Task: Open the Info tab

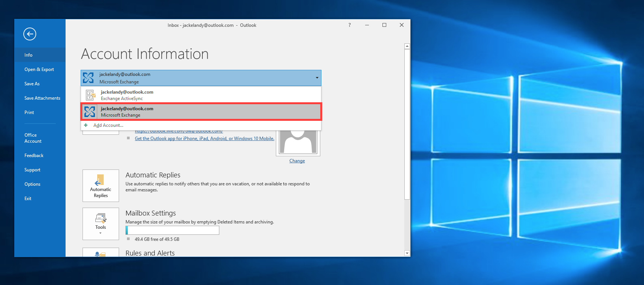Action: coord(40,55)
